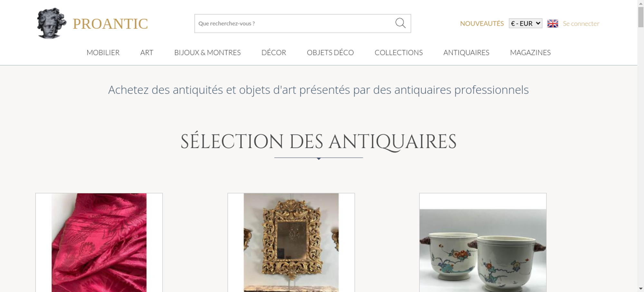
Task: Open the OBJETS DÉCO menu
Action: pyautogui.click(x=330, y=52)
